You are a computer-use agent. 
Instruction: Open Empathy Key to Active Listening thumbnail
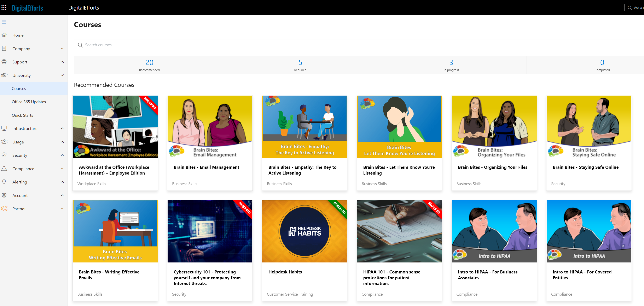[304, 127]
